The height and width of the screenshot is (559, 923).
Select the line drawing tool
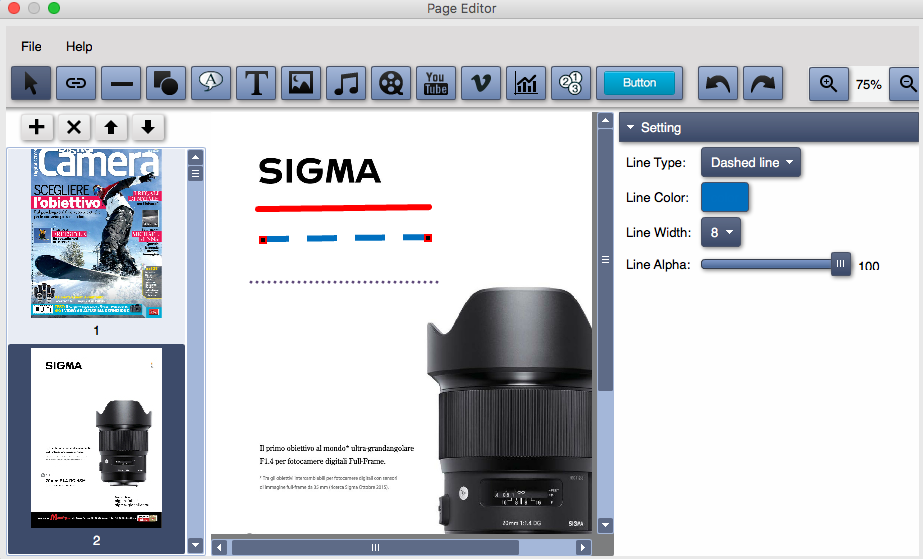(x=121, y=83)
